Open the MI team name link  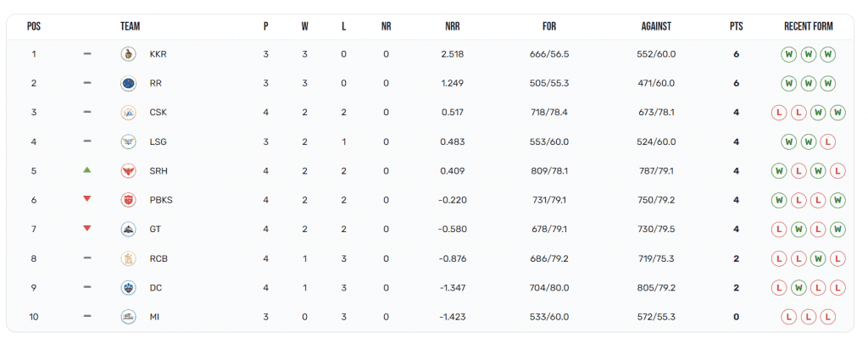click(154, 317)
